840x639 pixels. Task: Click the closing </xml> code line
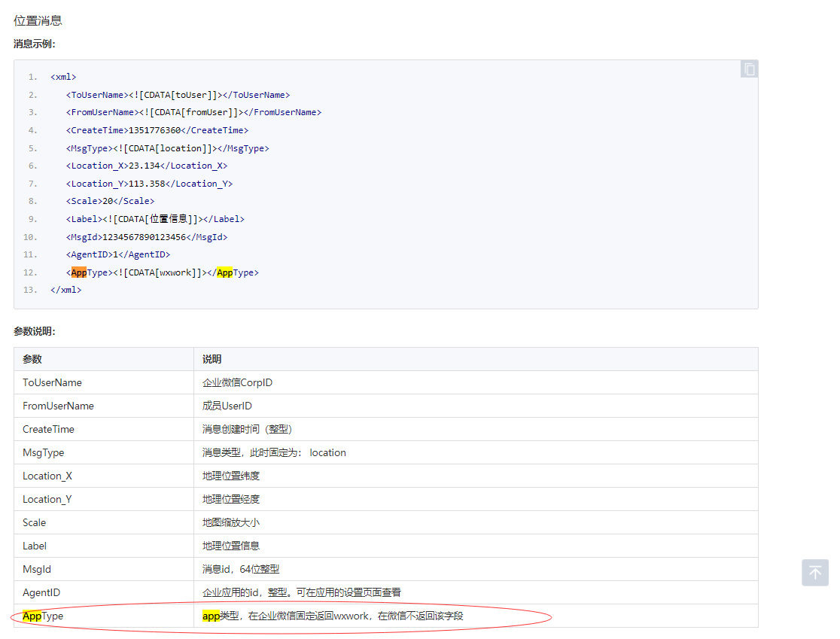pos(66,290)
